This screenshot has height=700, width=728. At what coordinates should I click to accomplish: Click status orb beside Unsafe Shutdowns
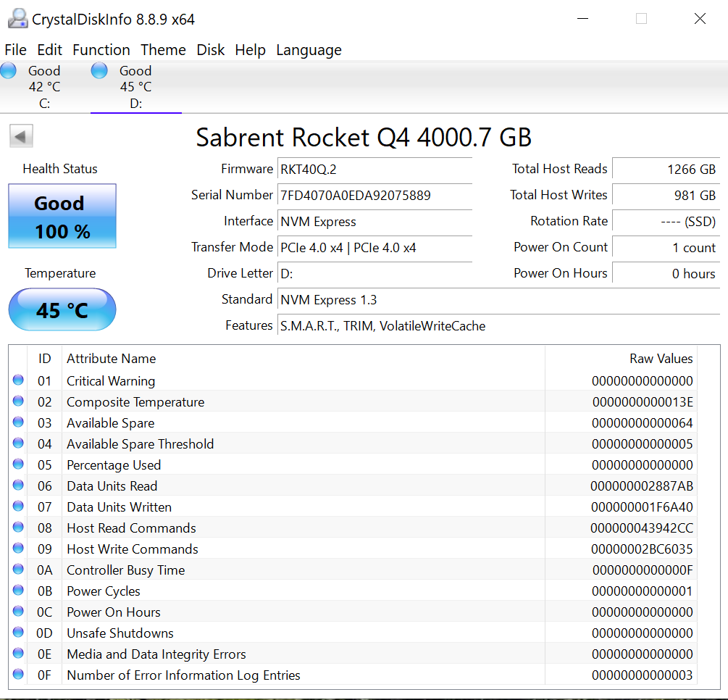pos(18,633)
